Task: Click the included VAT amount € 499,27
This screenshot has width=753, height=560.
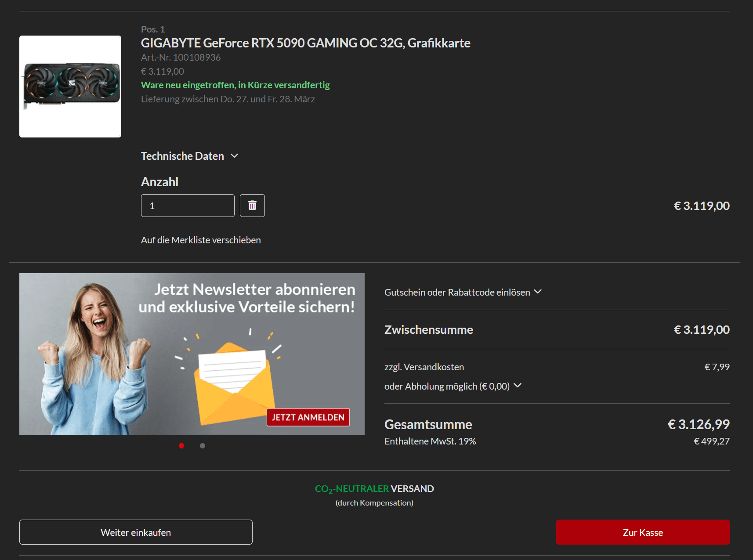Action: [x=712, y=441]
